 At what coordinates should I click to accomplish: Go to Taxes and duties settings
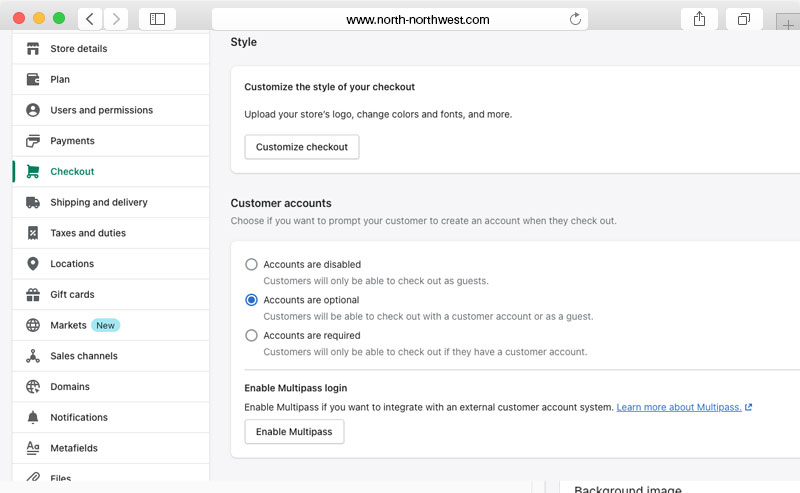tap(88, 233)
